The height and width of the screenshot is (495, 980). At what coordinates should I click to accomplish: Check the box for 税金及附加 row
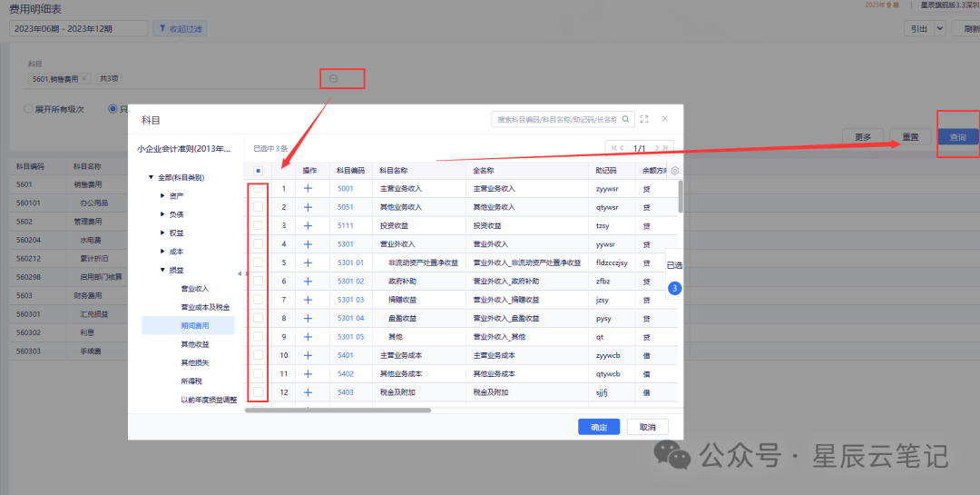[258, 392]
